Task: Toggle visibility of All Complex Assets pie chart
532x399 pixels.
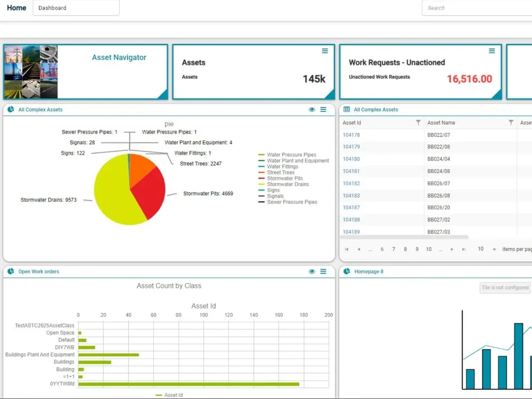Action: pos(312,110)
